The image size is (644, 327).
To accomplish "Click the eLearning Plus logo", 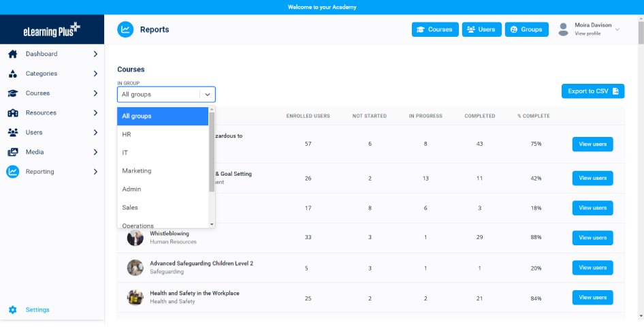I will (x=52, y=29).
